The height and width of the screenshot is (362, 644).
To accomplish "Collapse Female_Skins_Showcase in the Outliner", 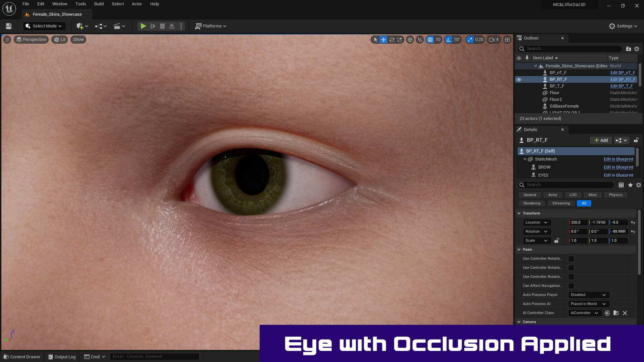I will [x=536, y=66].
